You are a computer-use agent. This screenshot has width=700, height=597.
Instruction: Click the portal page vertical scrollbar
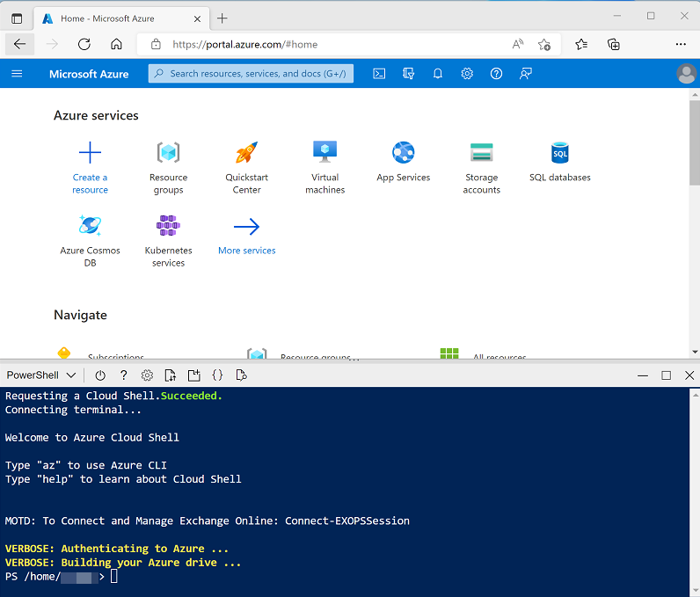(695, 142)
